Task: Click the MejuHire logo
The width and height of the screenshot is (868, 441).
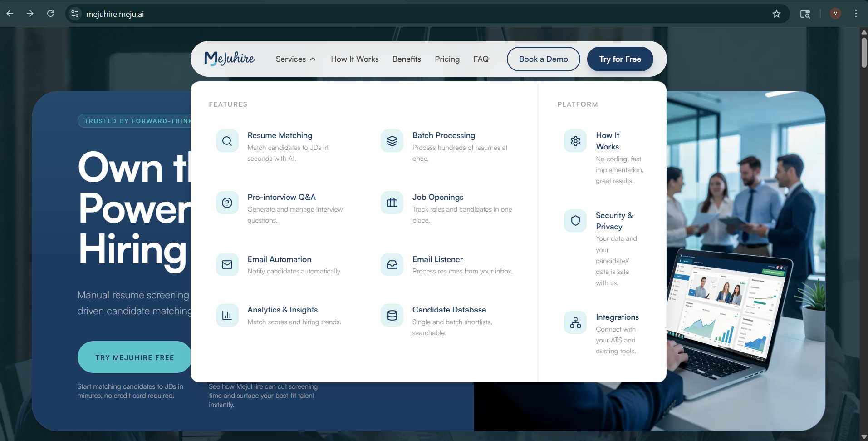Action: click(230, 59)
